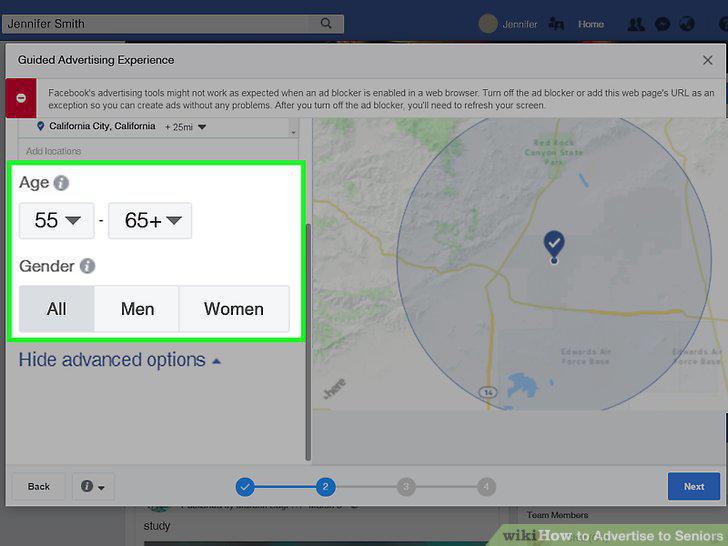Click the Age info icon

tap(61, 183)
